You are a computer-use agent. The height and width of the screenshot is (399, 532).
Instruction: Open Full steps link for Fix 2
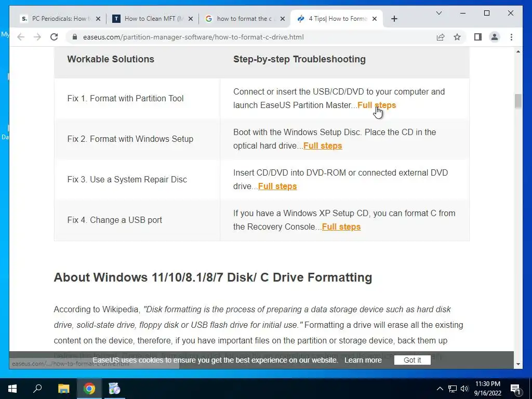point(323,145)
